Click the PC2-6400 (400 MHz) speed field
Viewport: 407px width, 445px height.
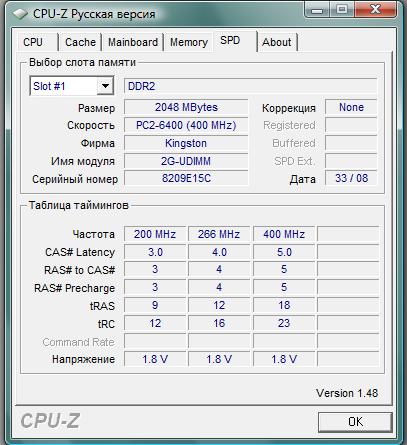186,125
